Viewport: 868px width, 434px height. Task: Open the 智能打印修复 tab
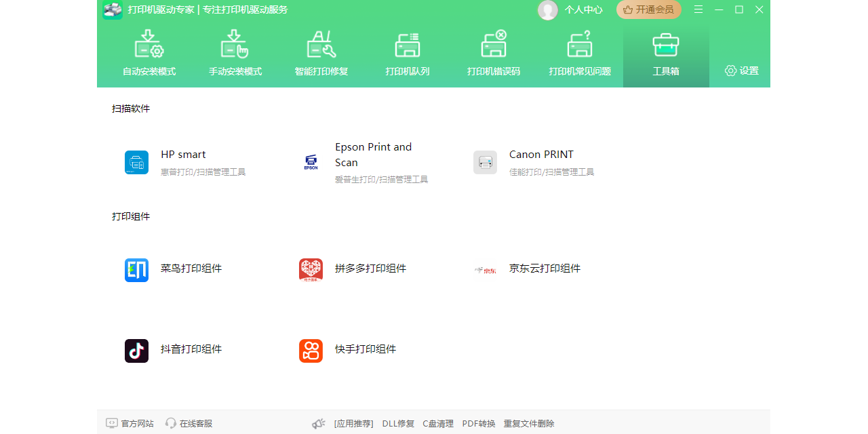pyautogui.click(x=321, y=54)
